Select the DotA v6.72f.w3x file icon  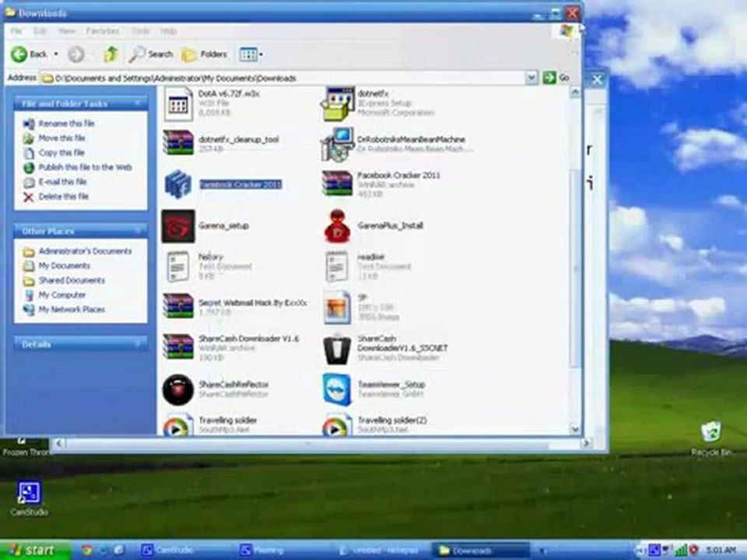point(178,103)
